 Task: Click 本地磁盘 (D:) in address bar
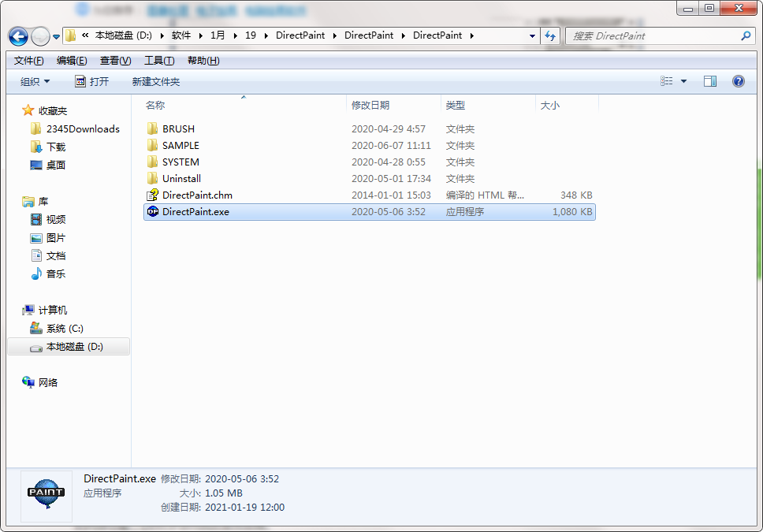tap(124, 35)
